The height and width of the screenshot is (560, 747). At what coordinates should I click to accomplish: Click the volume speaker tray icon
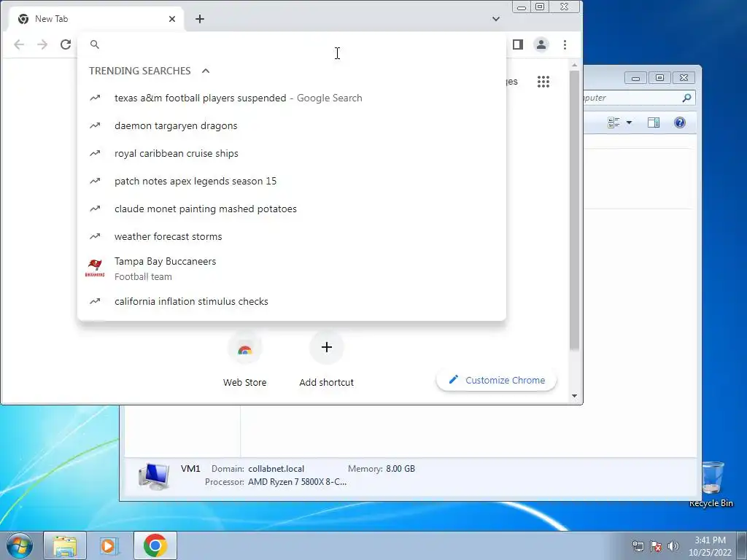tap(673, 546)
